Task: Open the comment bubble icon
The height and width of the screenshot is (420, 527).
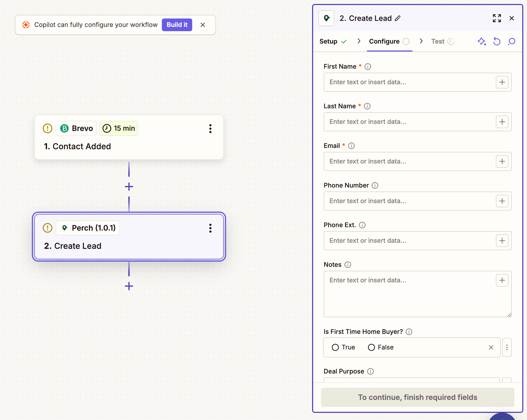Action: click(511, 41)
